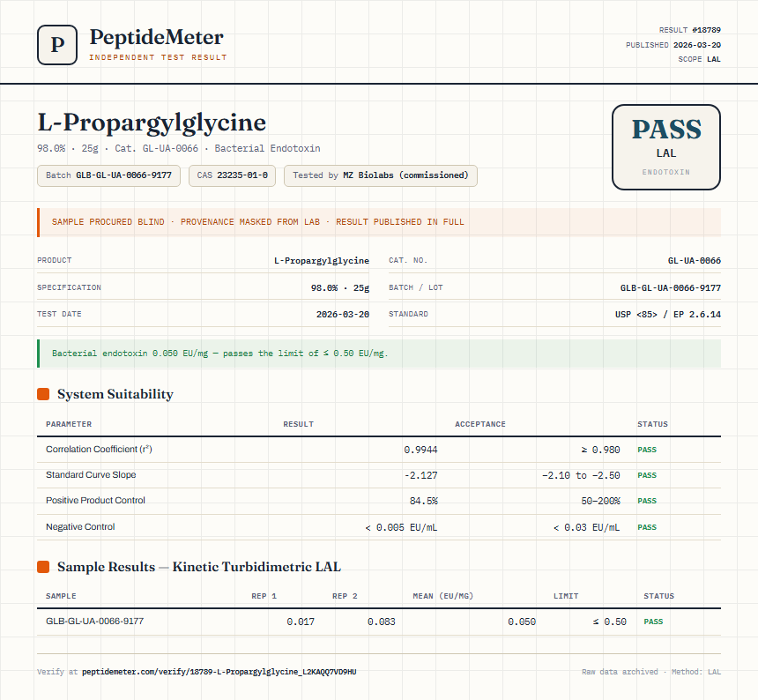Click the Correlation Coefficient (r²) row label
This screenshot has height=700, width=758.
pos(99,449)
